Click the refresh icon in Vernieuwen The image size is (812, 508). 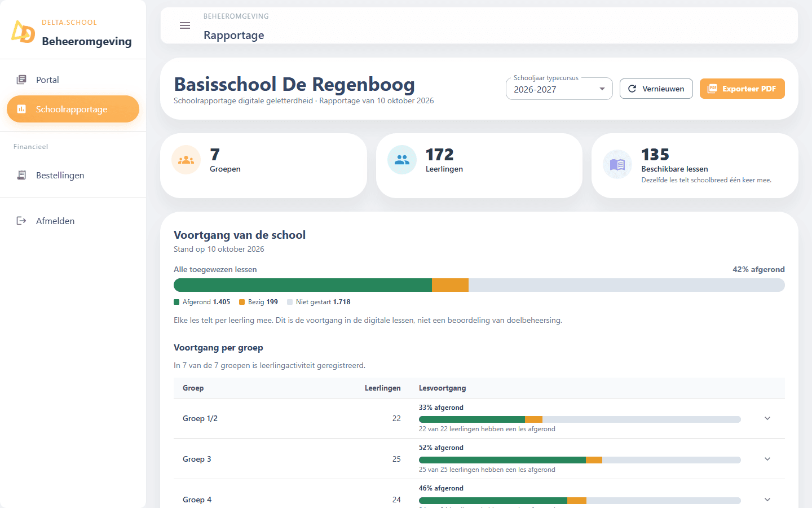coord(632,89)
